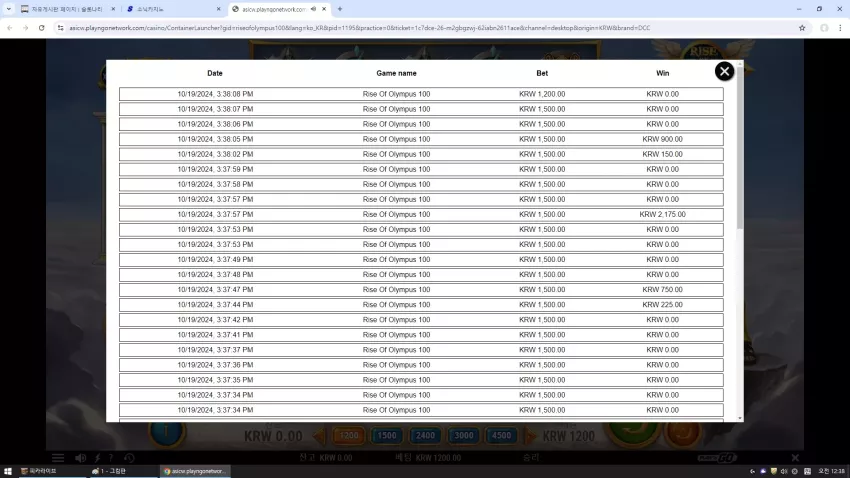Viewport: 850px width, 478px height.
Task: Open the game help question mark
Action: click(111, 458)
